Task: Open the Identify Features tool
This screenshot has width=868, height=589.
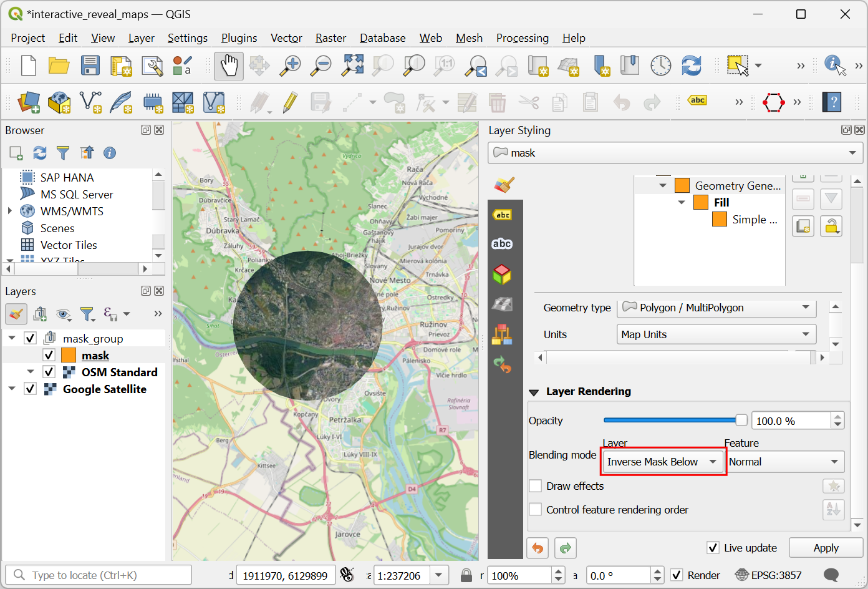Action: tap(834, 65)
